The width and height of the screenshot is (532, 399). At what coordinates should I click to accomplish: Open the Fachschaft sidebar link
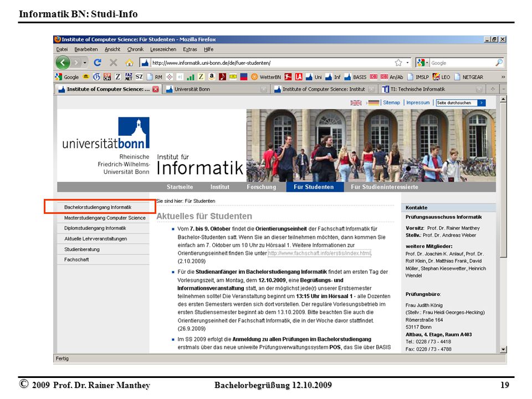[76, 259]
